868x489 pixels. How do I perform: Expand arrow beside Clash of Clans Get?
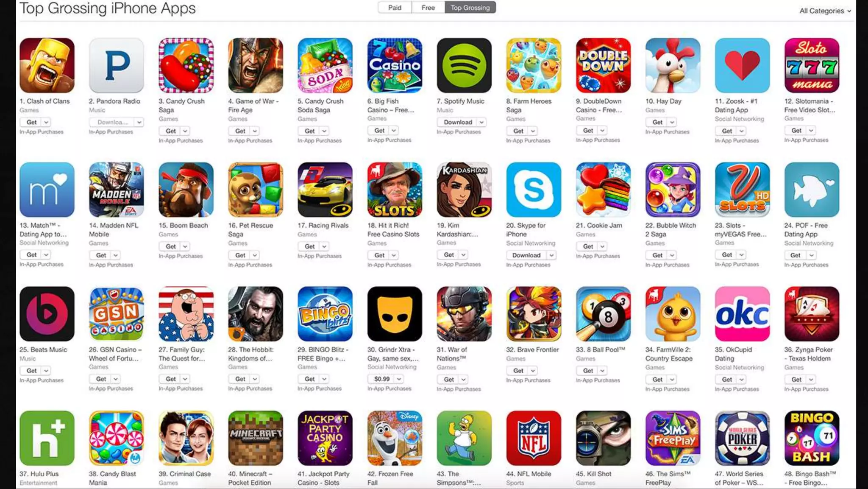coord(46,122)
